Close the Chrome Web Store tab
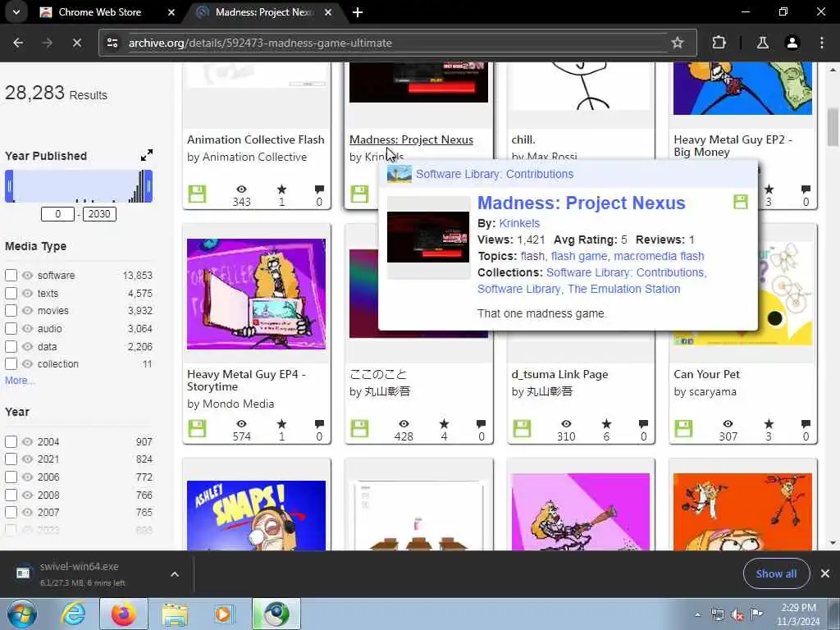840x630 pixels. tap(171, 11)
